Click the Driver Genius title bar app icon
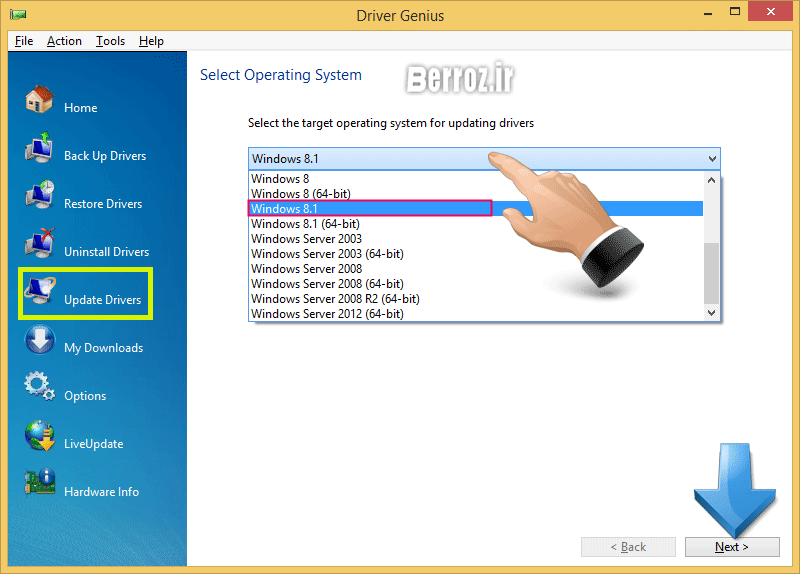This screenshot has width=800, height=574. [x=18, y=14]
